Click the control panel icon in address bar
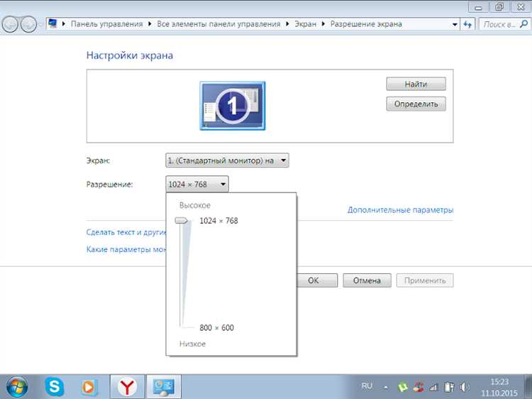The image size is (532, 399). click(x=52, y=23)
